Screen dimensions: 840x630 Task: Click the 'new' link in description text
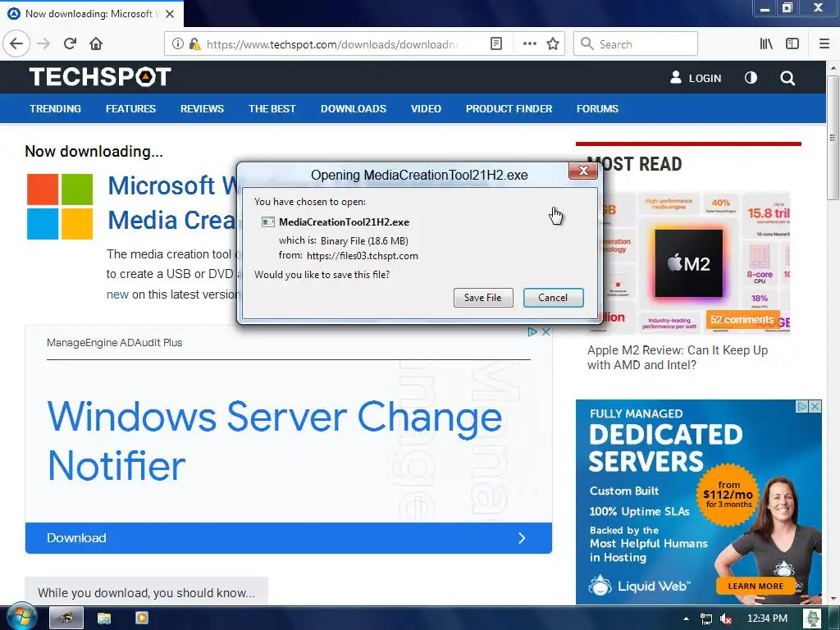117,294
